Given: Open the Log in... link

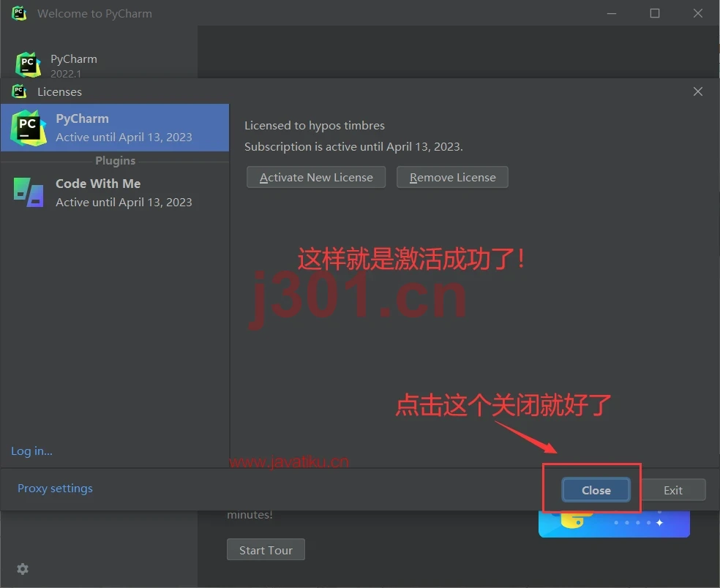Looking at the screenshot, I should click(x=31, y=451).
